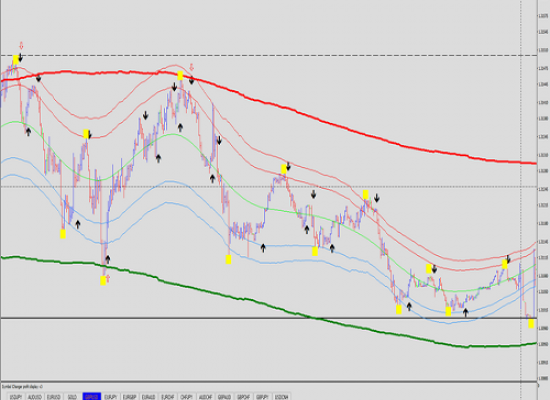Select the solid horizontal support line near bottom
Image resolution: width=550 pixels, height=400 pixels.
pyautogui.click(x=269, y=318)
